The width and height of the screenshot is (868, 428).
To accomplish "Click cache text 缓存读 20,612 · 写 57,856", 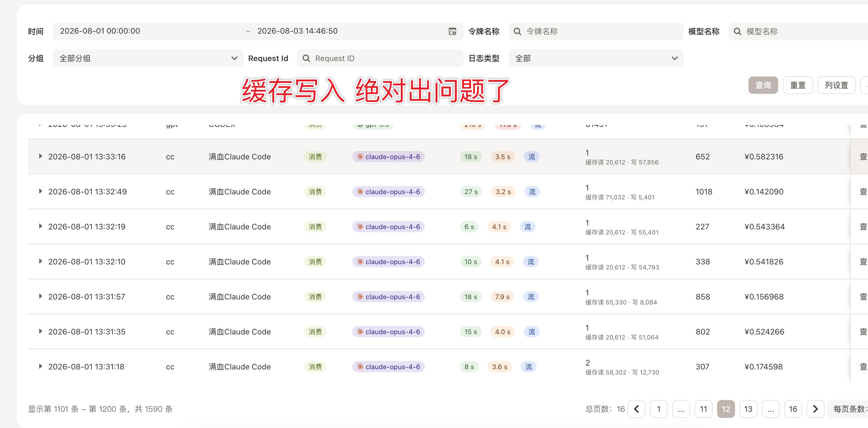I will click(622, 162).
